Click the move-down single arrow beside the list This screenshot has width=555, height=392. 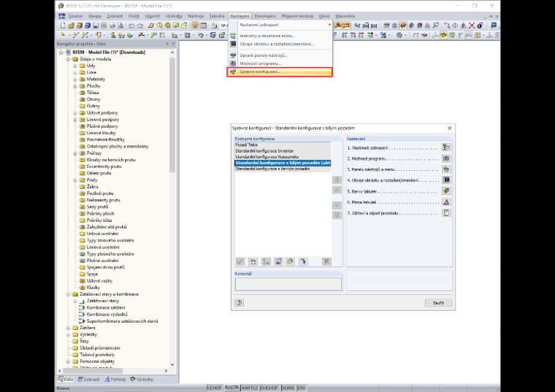coord(337,205)
